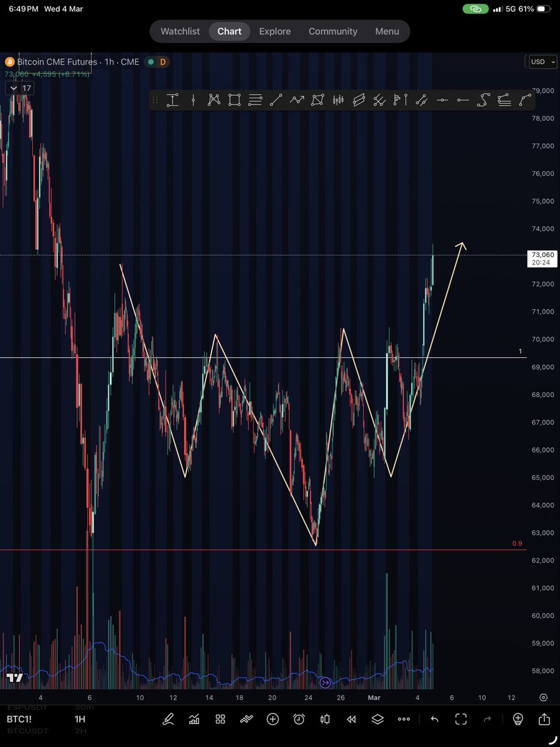
Task: Open the alarm clock alert icon
Action: pyautogui.click(x=299, y=719)
